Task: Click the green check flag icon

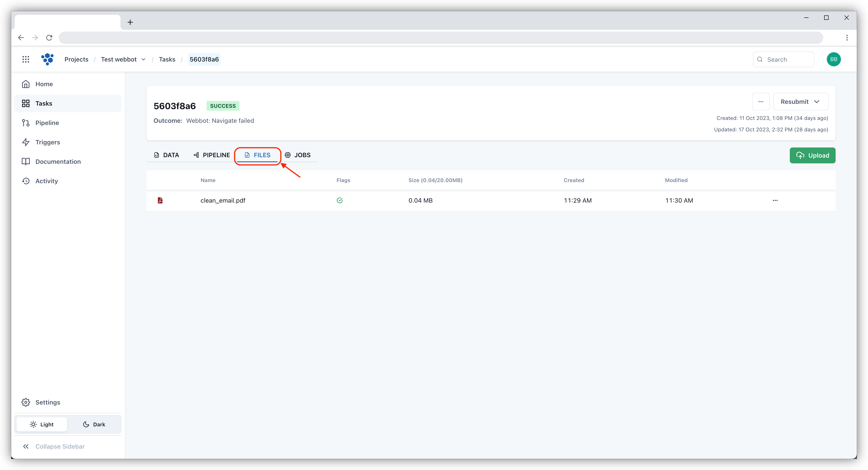Action: 340,200
